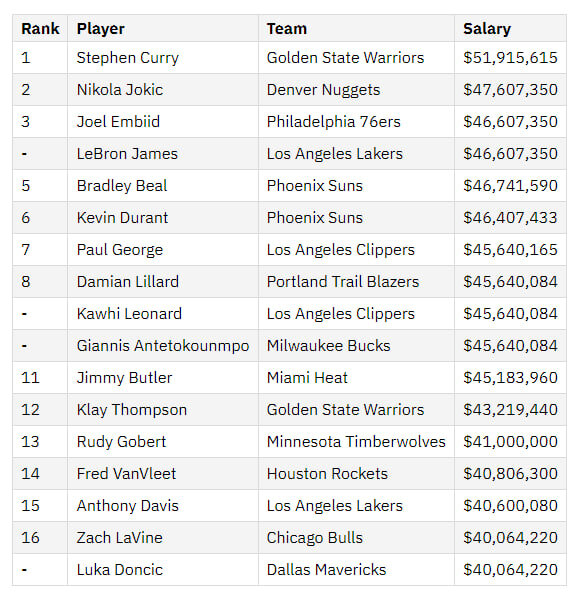Select the Kevin Durant row name
578x601 pixels.
122,218
